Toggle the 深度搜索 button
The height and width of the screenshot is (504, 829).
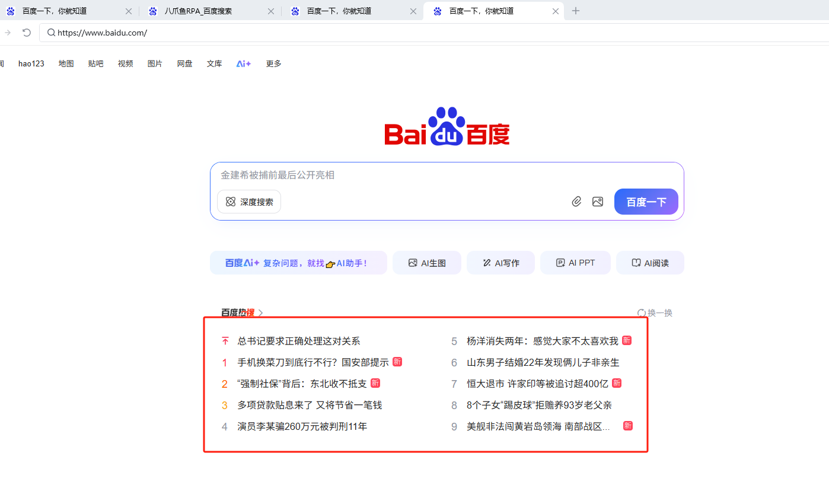(x=249, y=202)
